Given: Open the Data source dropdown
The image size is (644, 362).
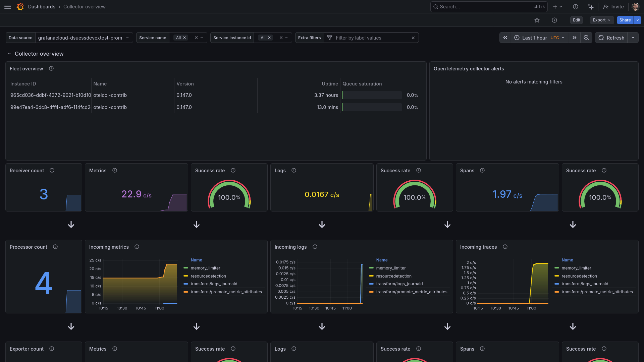Looking at the screenshot, I should [84, 38].
